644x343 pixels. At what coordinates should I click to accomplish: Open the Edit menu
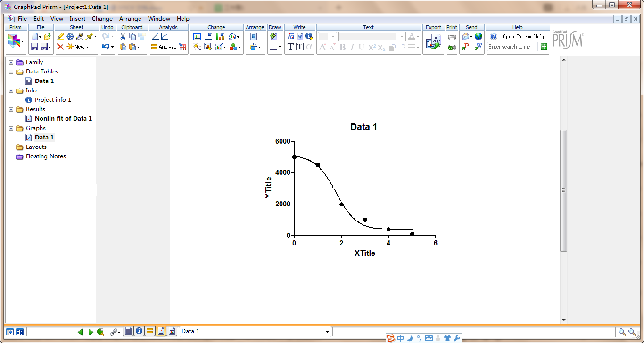tap(39, 19)
